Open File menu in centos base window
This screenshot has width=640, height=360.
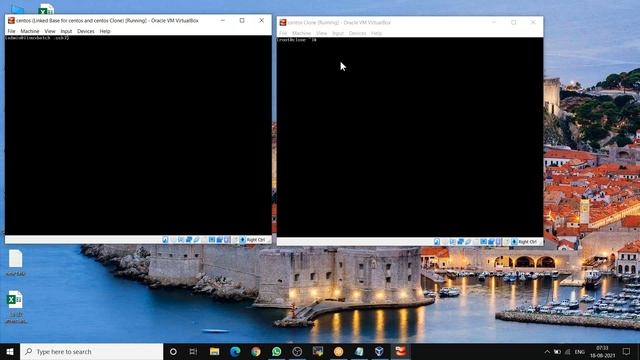[11, 31]
